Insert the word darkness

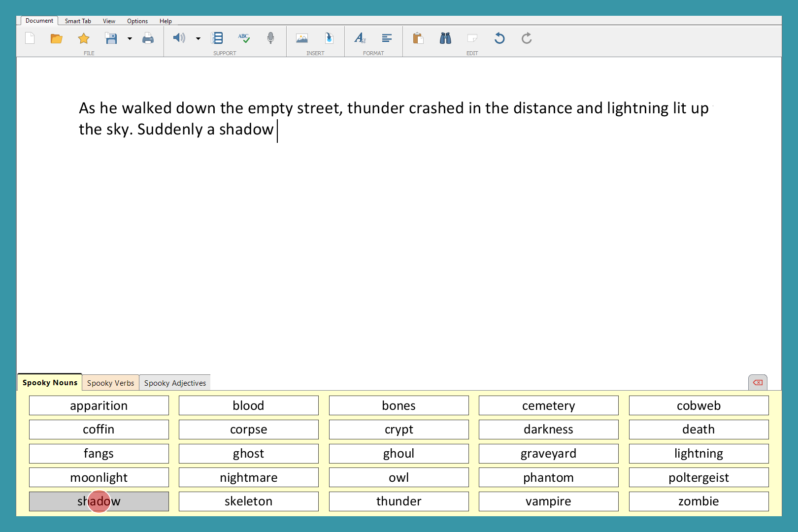(549, 430)
